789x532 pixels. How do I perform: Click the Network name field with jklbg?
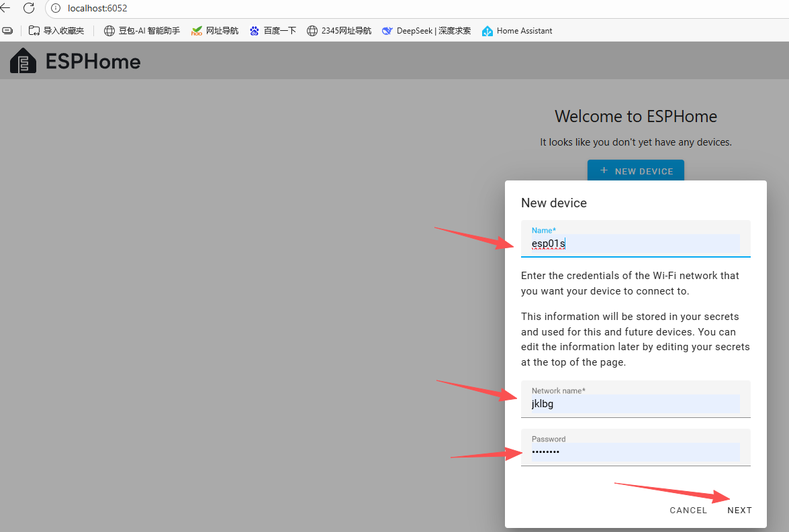tap(635, 399)
